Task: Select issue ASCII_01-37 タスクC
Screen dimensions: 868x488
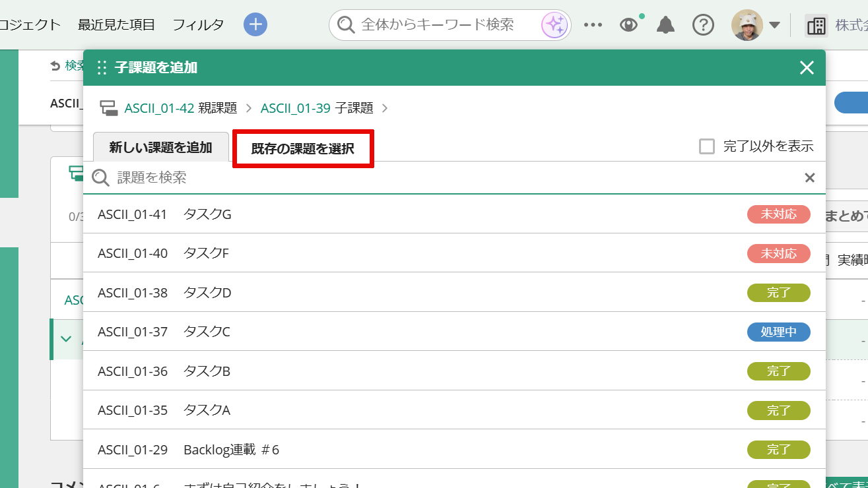Action: click(x=454, y=331)
